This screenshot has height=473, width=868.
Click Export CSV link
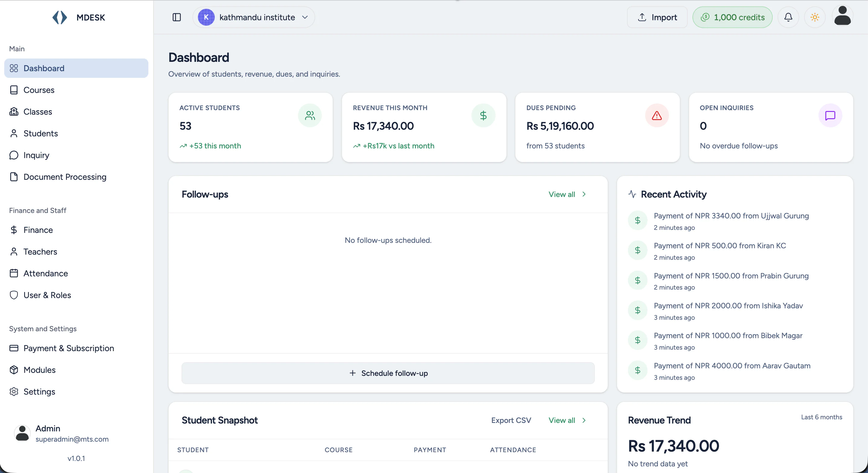point(511,421)
